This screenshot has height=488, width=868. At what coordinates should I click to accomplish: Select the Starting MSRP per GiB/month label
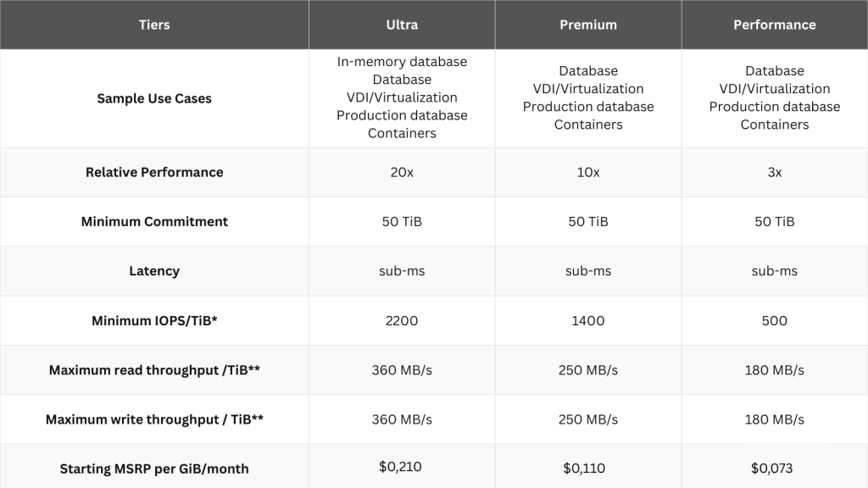coord(154,469)
